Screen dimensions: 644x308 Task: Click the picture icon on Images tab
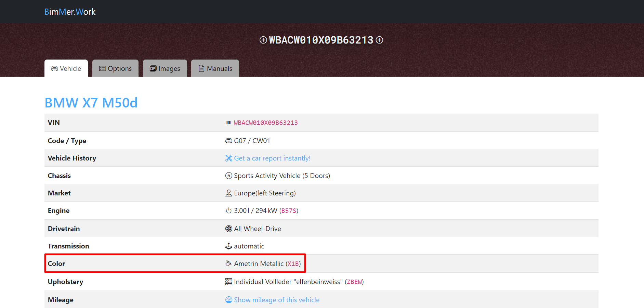click(153, 68)
